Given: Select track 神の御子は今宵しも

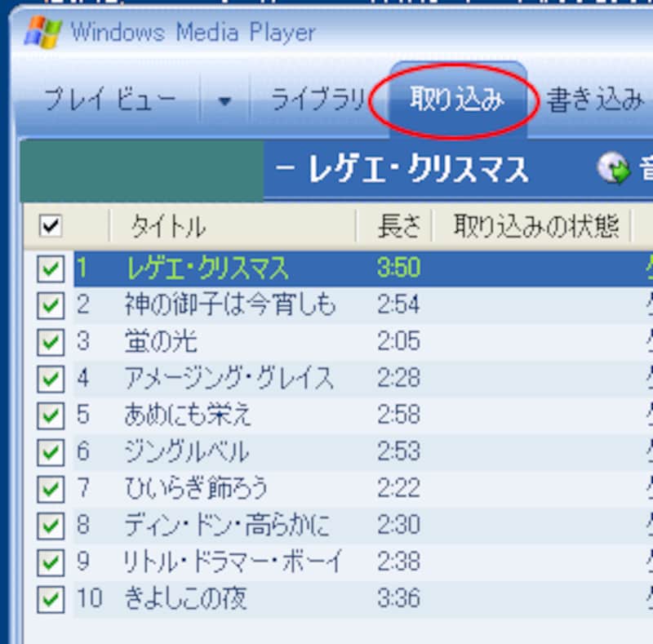Looking at the screenshot, I should pos(230,304).
